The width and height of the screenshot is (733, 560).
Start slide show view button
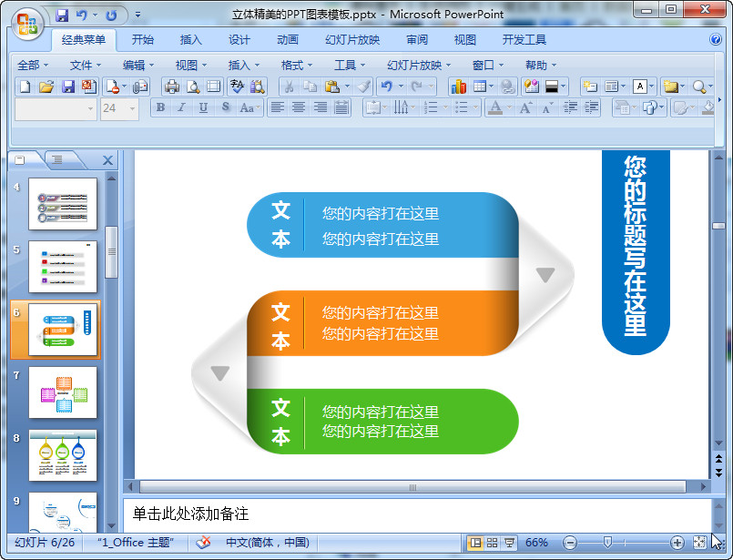(x=509, y=542)
